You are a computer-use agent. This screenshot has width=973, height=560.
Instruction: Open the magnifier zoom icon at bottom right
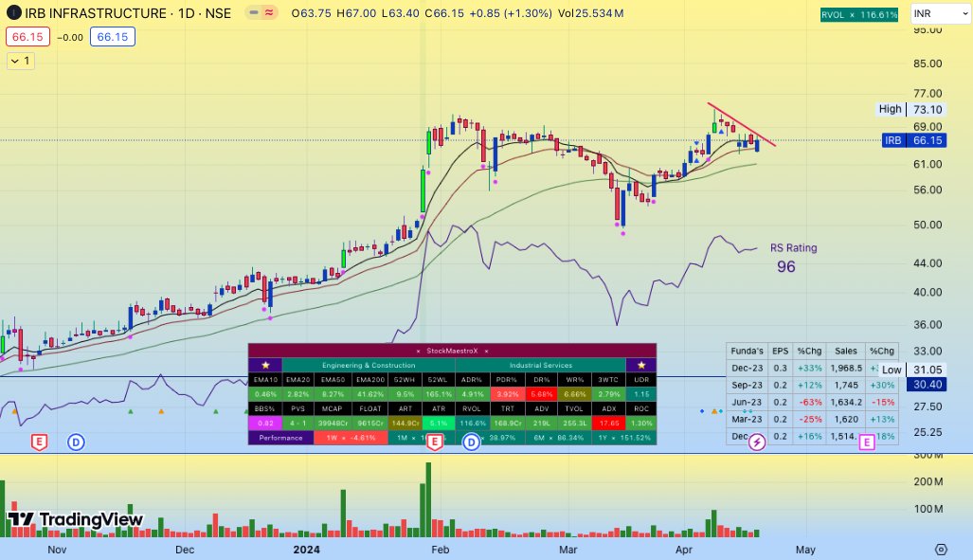941,549
